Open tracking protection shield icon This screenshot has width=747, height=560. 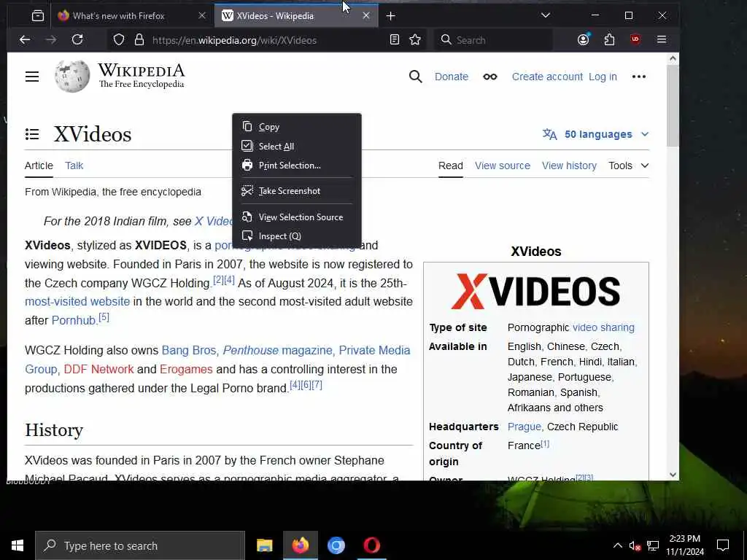tap(119, 39)
